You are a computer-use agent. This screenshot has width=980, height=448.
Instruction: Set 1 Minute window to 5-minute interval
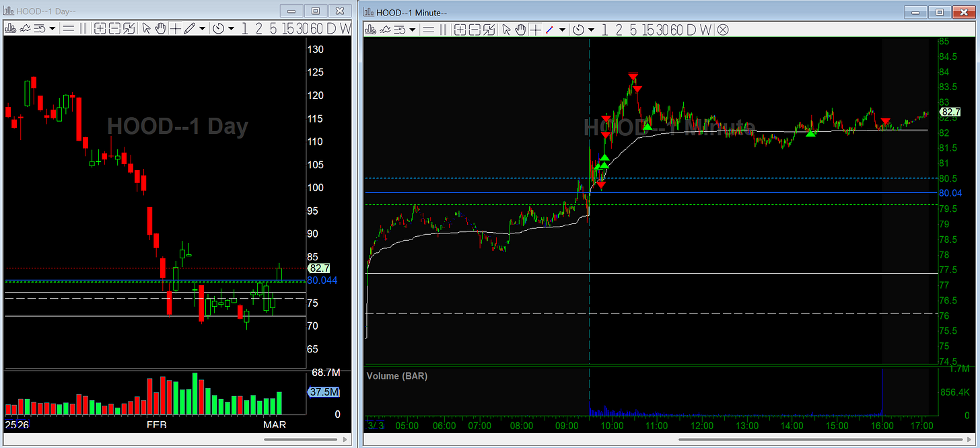click(x=633, y=29)
